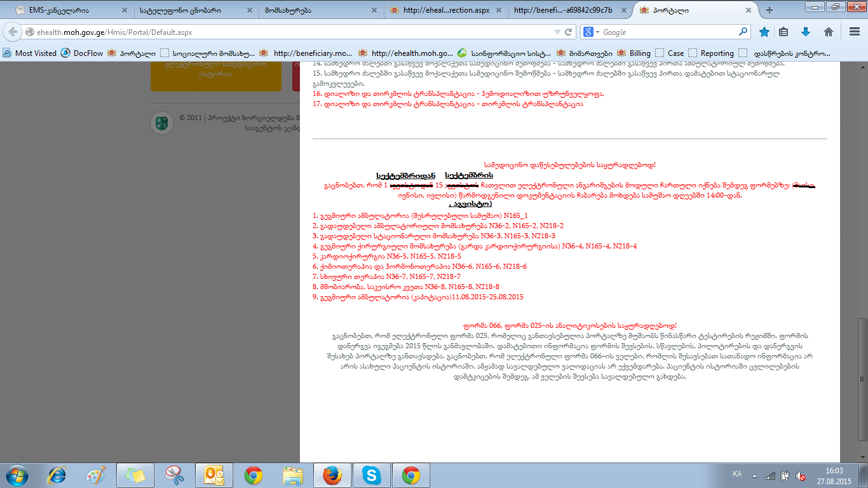The height and width of the screenshot is (488, 868).
Task: Click the Google search input field
Action: pos(667,32)
